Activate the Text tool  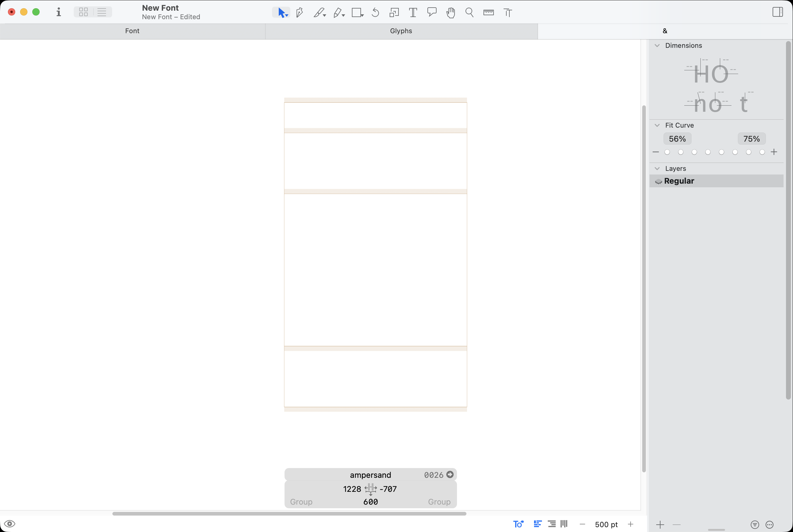[412, 12]
